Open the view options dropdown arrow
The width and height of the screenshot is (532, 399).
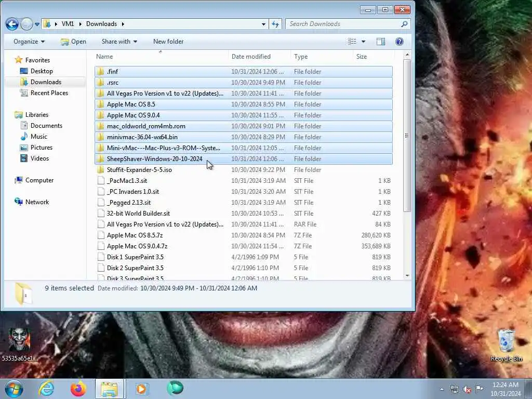(x=363, y=42)
